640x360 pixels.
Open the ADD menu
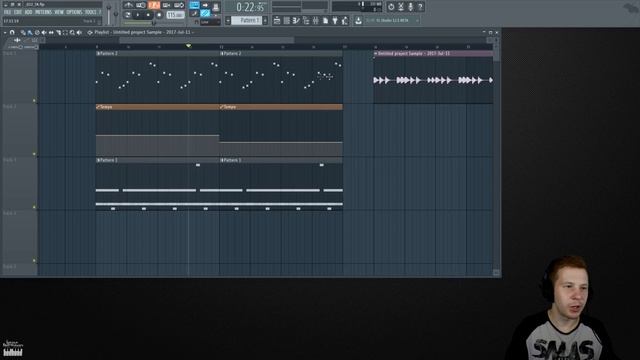point(29,12)
